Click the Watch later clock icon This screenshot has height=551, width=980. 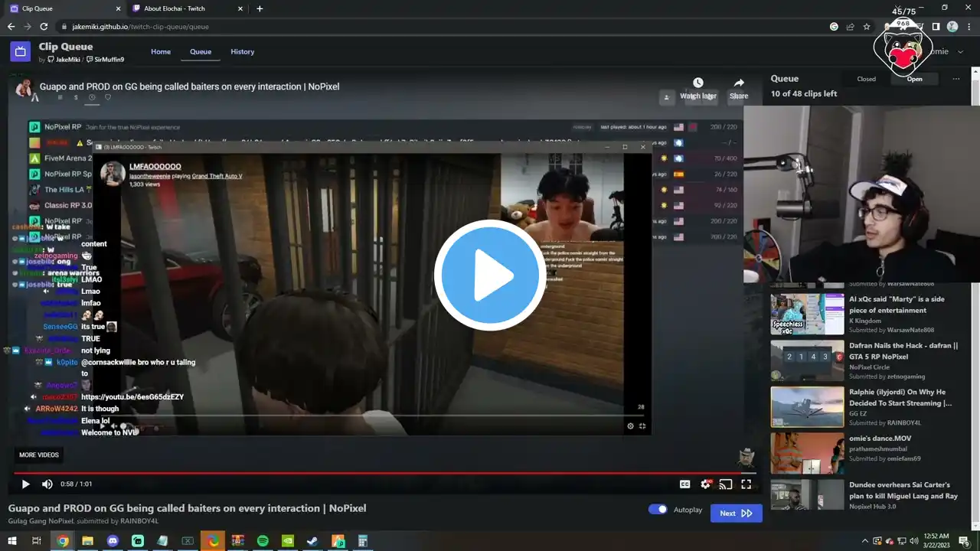698,83
